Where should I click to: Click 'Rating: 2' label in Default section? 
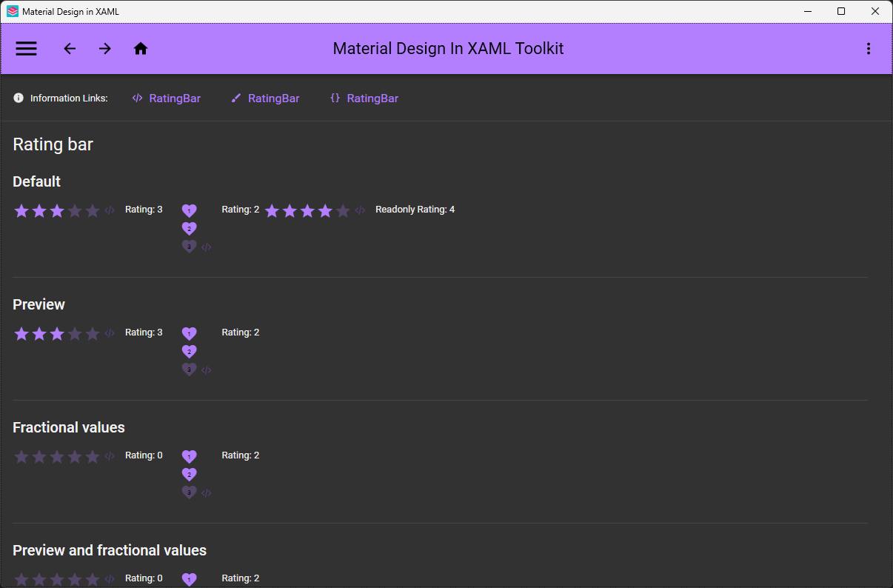tap(241, 210)
